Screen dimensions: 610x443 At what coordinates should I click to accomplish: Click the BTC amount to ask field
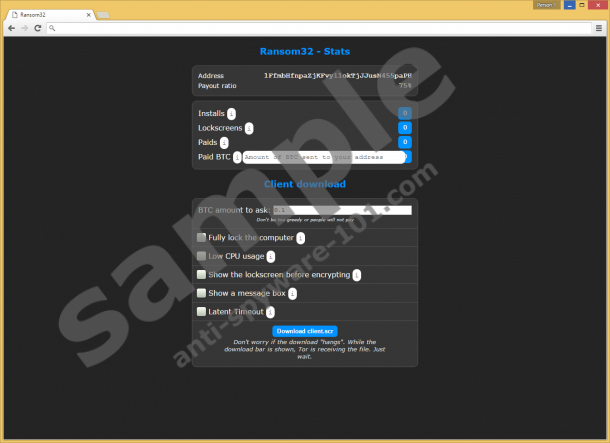coord(342,210)
